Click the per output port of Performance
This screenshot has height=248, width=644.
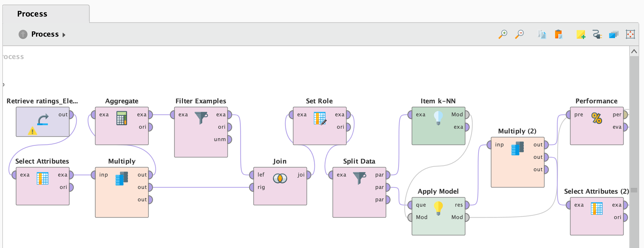point(625,115)
